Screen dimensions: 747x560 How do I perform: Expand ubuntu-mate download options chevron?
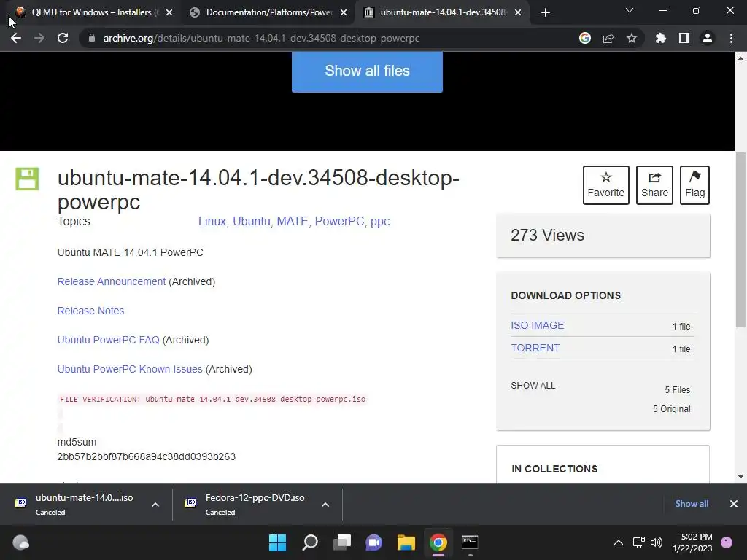click(x=155, y=505)
